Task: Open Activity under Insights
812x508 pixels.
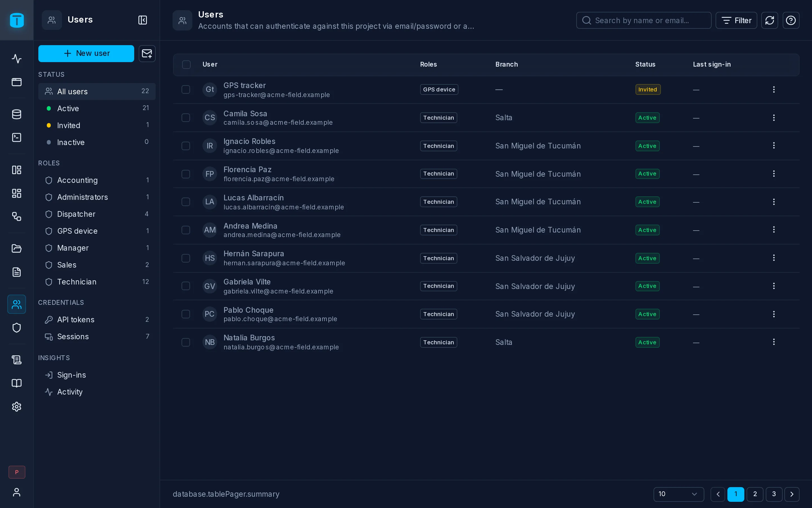Action: (97, 392)
